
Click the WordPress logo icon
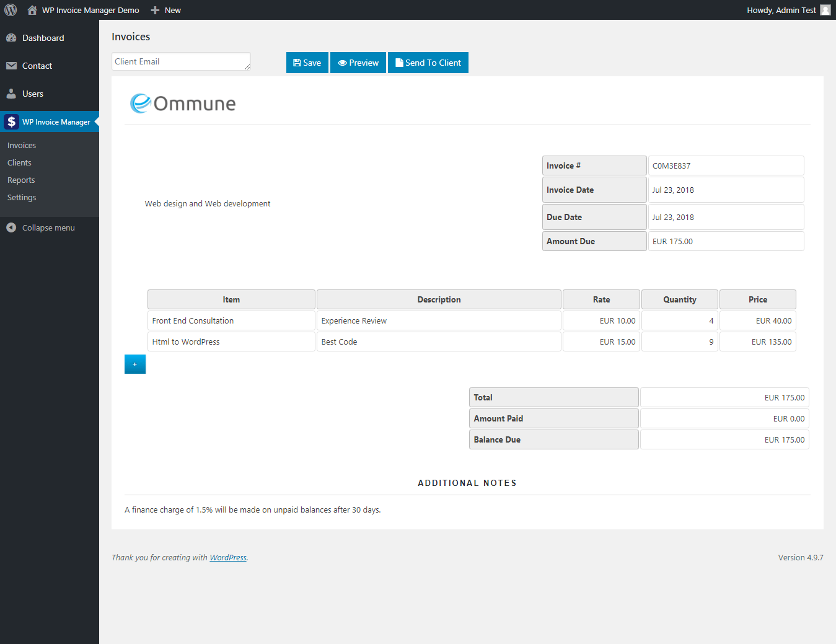pyautogui.click(x=11, y=10)
